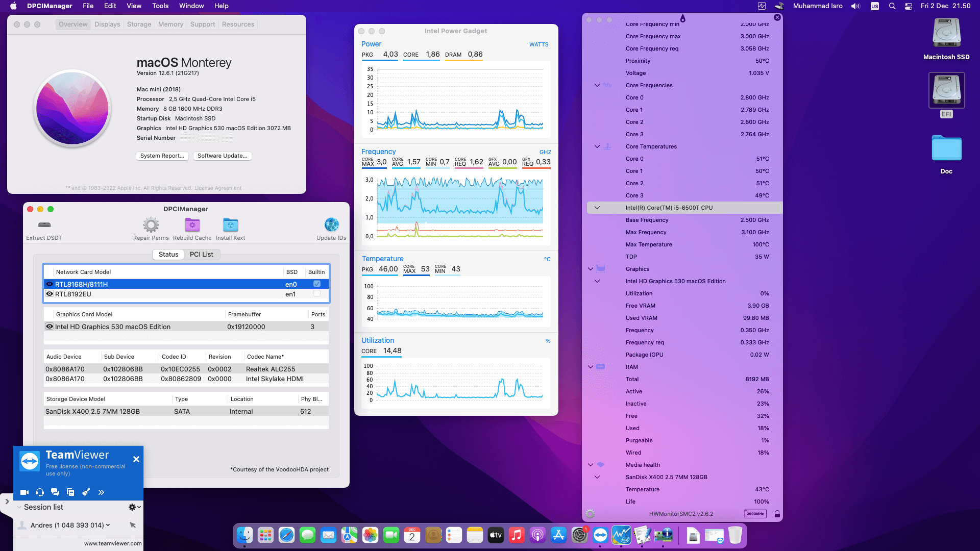
Task: Click the Rebuild Cache icon
Action: [192, 224]
